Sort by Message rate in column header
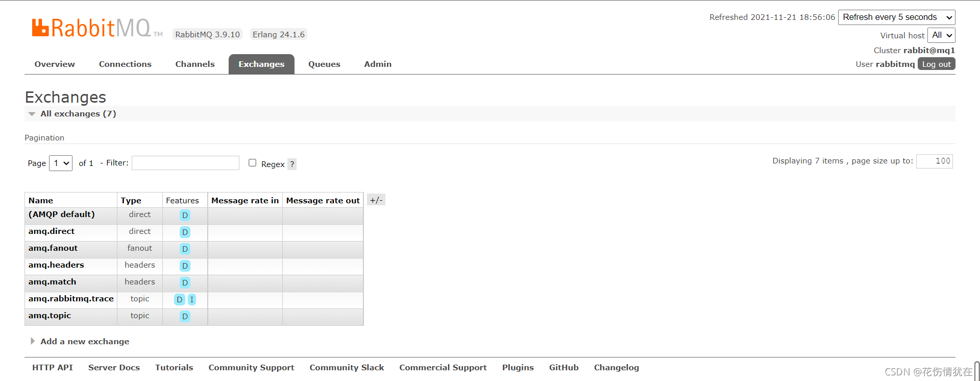This screenshot has width=980, height=381. click(x=245, y=200)
